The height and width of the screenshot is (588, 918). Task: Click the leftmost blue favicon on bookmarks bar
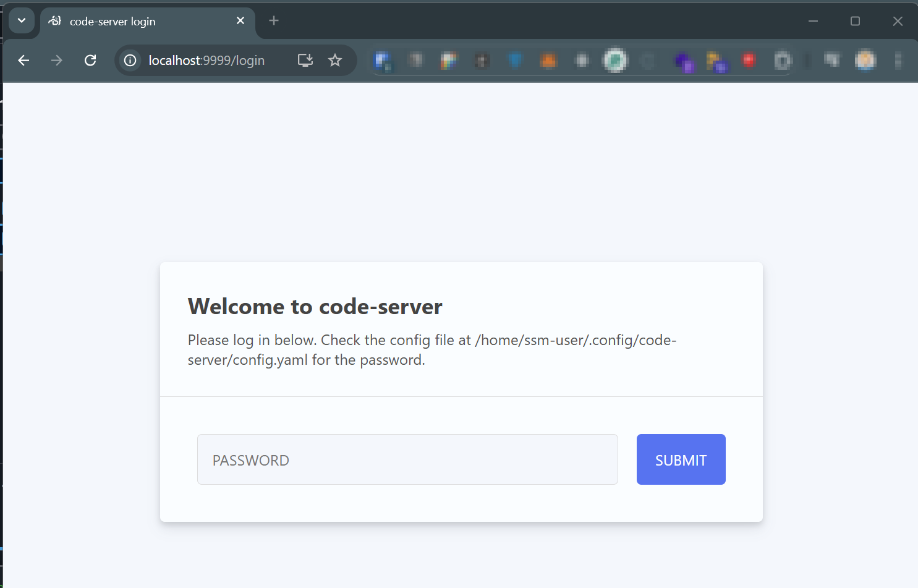click(384, 61)
